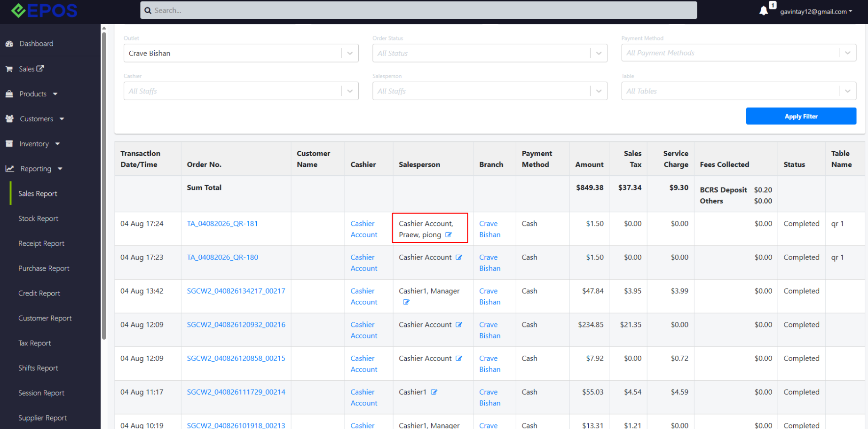
Task: Open Receipt Report in sidebar
Action: coord(41,243)
